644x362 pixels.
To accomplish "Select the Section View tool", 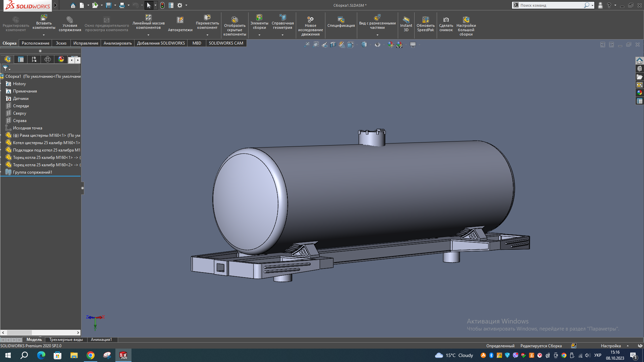I will [333, 45].
